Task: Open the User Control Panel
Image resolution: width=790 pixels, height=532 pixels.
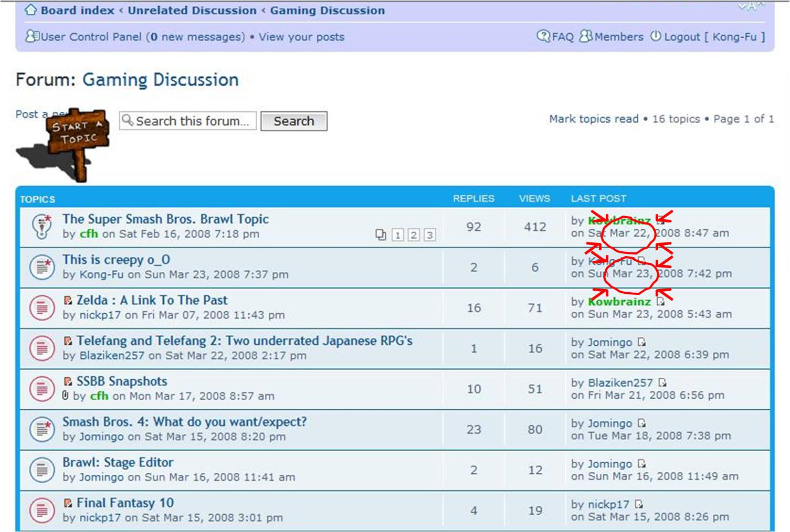Action: pyautogui.click(x=91, y=37)
